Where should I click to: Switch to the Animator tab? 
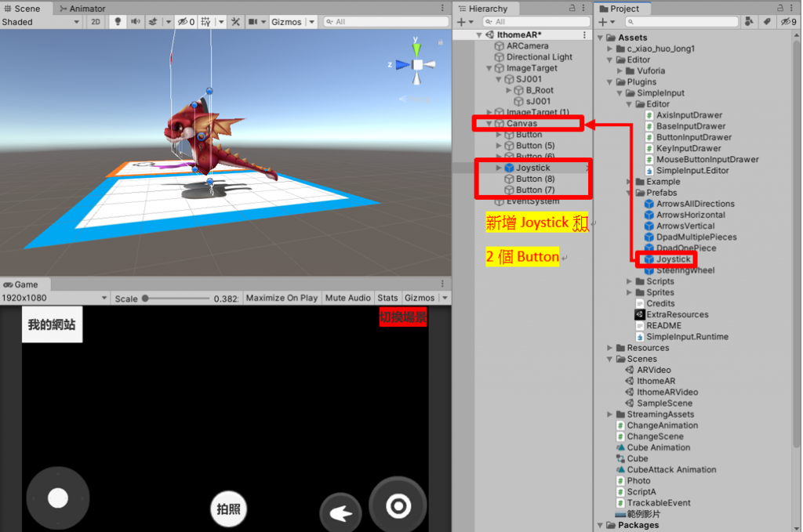82,8
